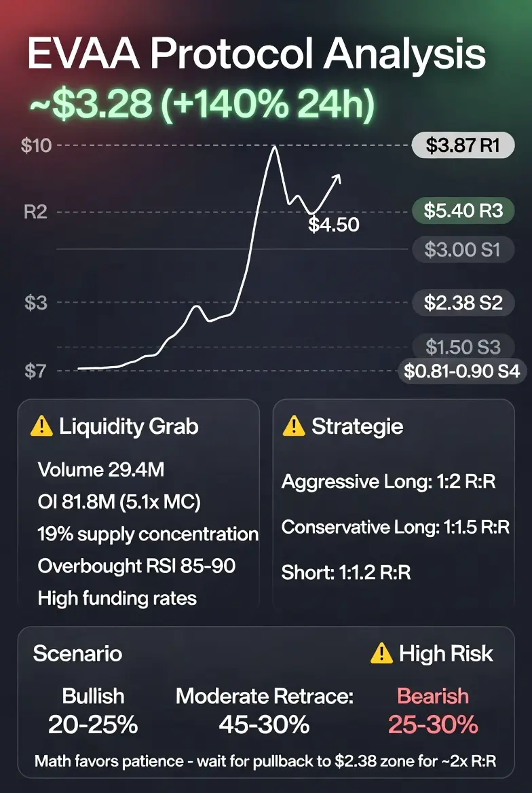This screenshot has width=532, height=793.
Task: Select the Conservative Long 1:1.5 R:R strategy
Action: [396, 528]
